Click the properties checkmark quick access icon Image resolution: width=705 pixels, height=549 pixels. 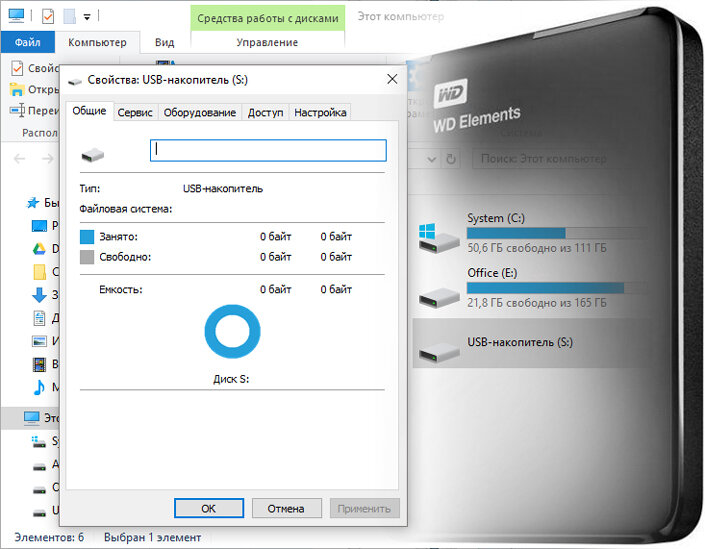click(48, 16)
